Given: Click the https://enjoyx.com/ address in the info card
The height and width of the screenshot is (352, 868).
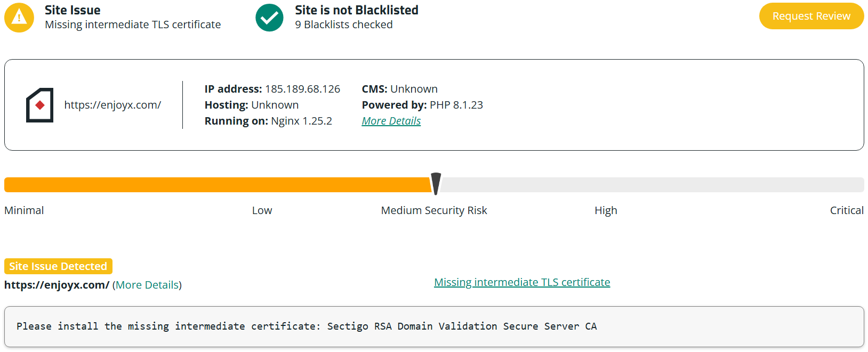Looking at the screenshot, I should click(x=112, y=105).
